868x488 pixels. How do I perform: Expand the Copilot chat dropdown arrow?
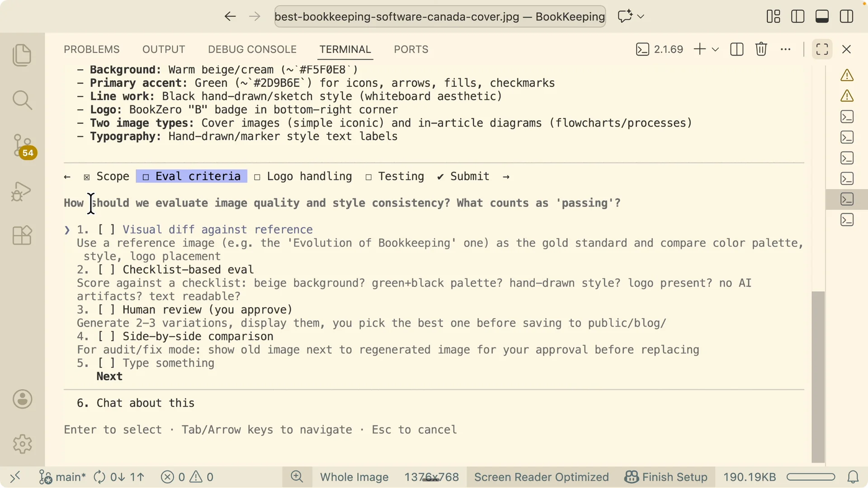641,17
